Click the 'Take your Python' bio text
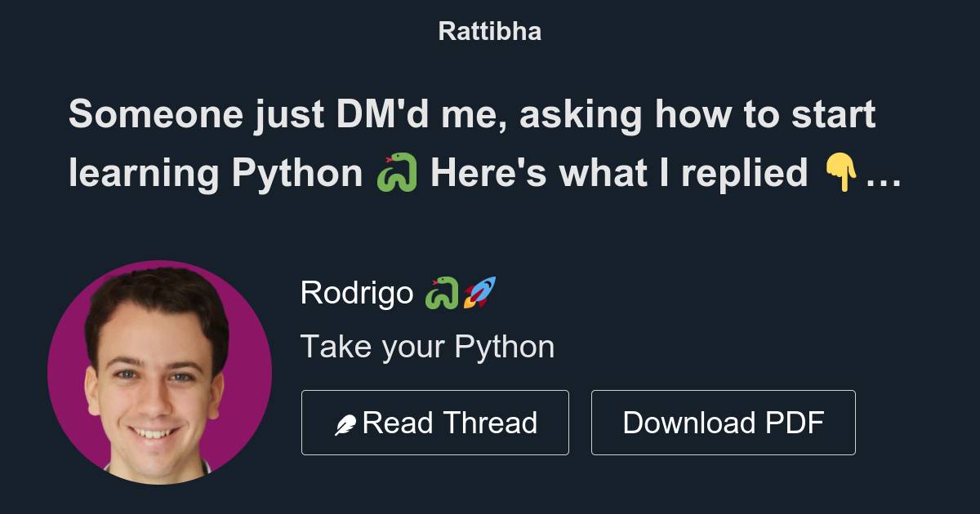Image resolution: width=980 pixels, height=514 pixels. [428, 346]
